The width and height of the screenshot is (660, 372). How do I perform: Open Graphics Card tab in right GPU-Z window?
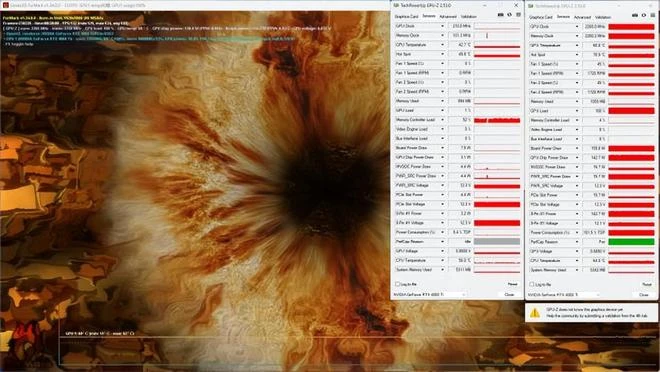(540, 17)
